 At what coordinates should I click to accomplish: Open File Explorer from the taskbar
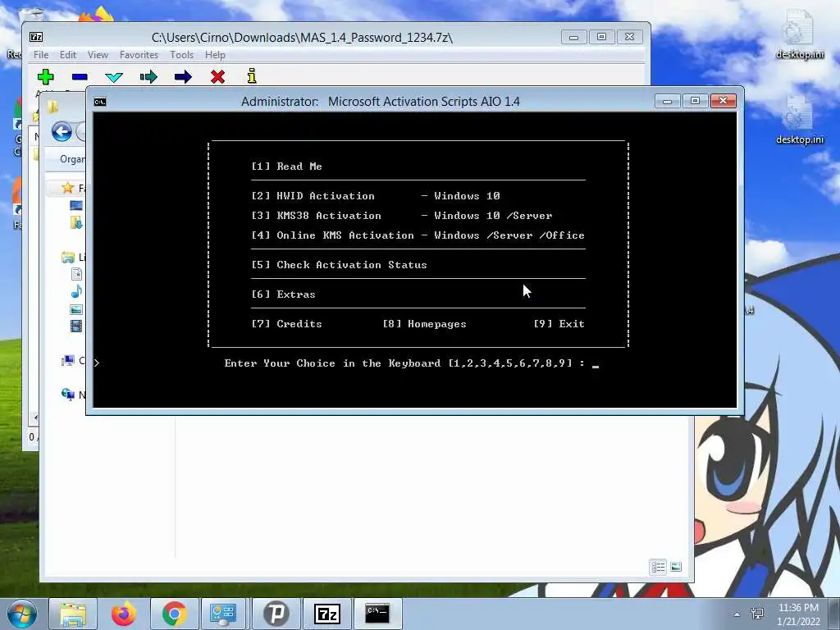click(73, 614)
